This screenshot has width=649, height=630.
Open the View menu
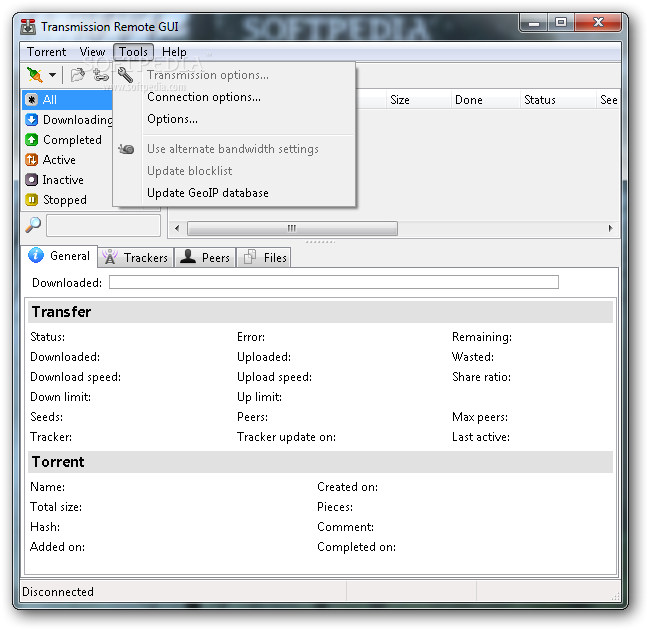pyautogui.click(x=92, y=52)
